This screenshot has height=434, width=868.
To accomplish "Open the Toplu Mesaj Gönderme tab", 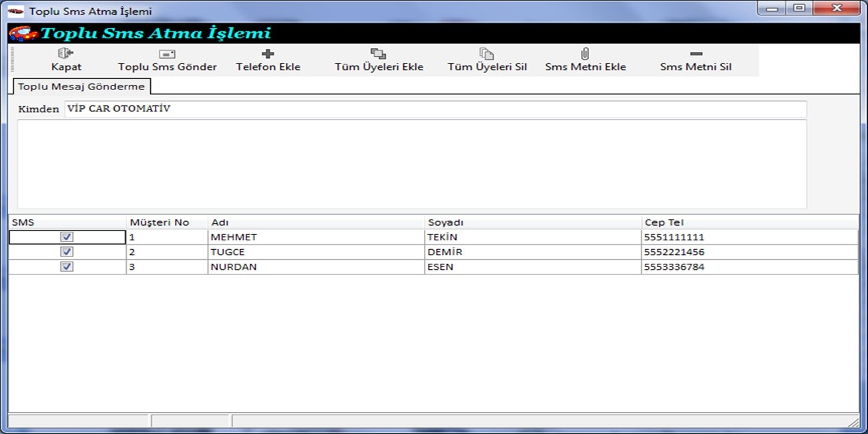I will [x=81, y=87].
